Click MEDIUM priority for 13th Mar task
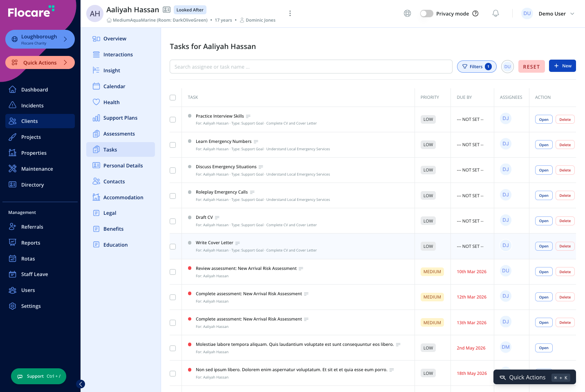 pyautogui.click(x=432, y=323)
